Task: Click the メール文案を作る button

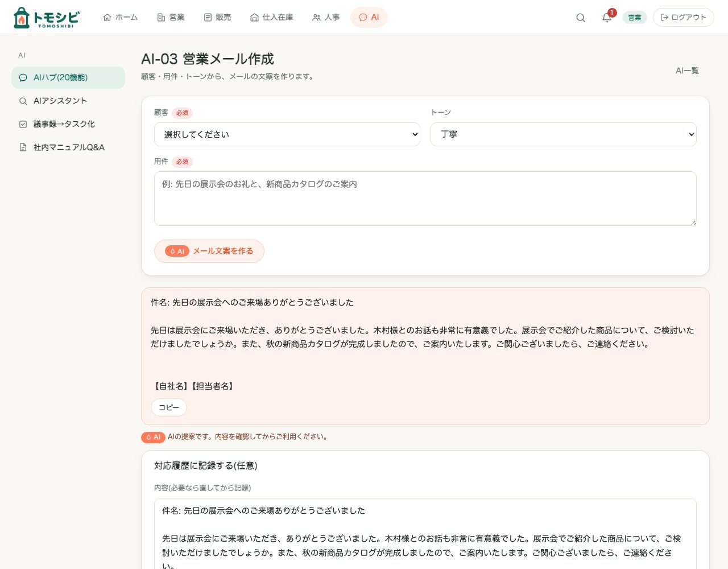Action: click(x=209, y=251)
